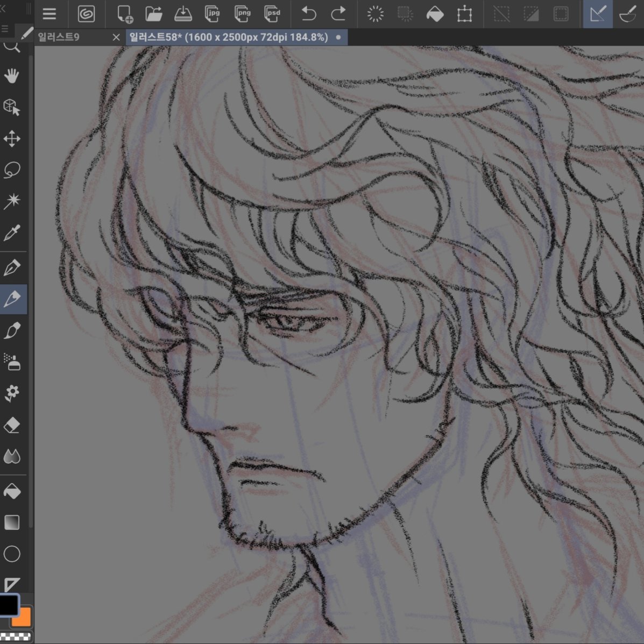Export the canvas as PSD
This screenshot has width=644, height=644.
tap(272, 14)
